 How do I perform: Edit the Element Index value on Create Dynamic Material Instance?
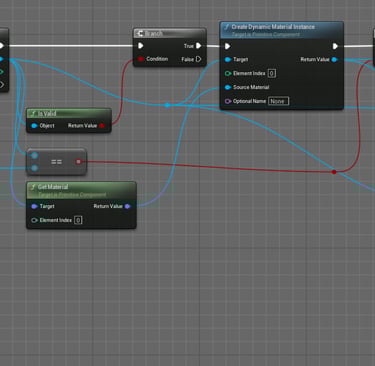[272, 73]
